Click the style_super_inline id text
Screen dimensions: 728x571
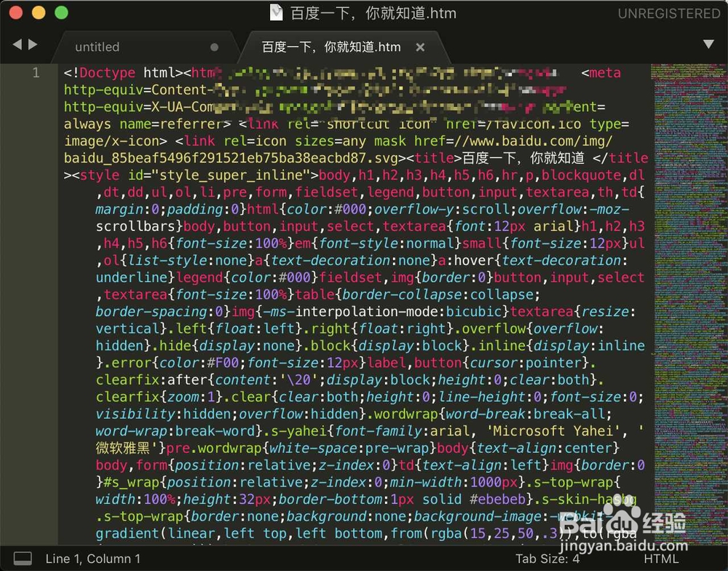(230, 175)
